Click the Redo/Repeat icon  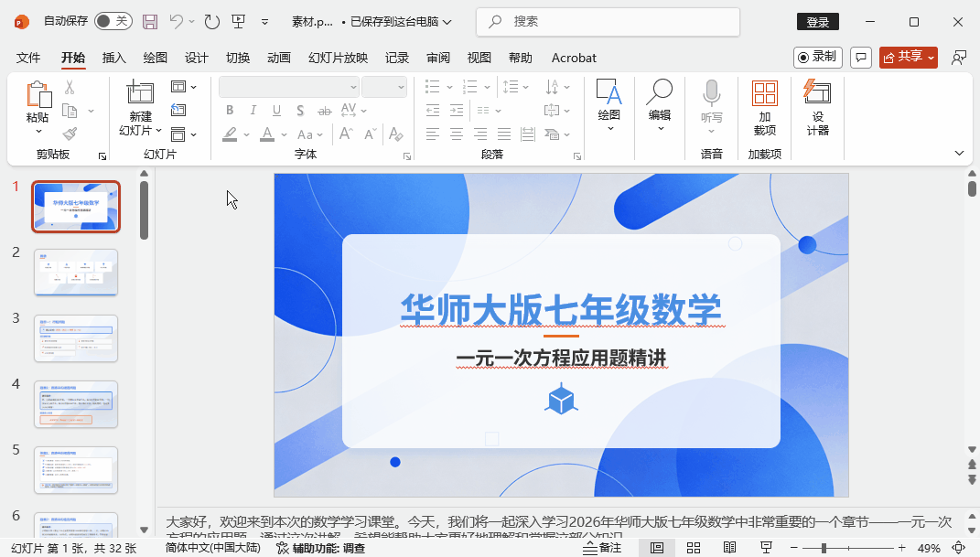click(x=212, y=22)
